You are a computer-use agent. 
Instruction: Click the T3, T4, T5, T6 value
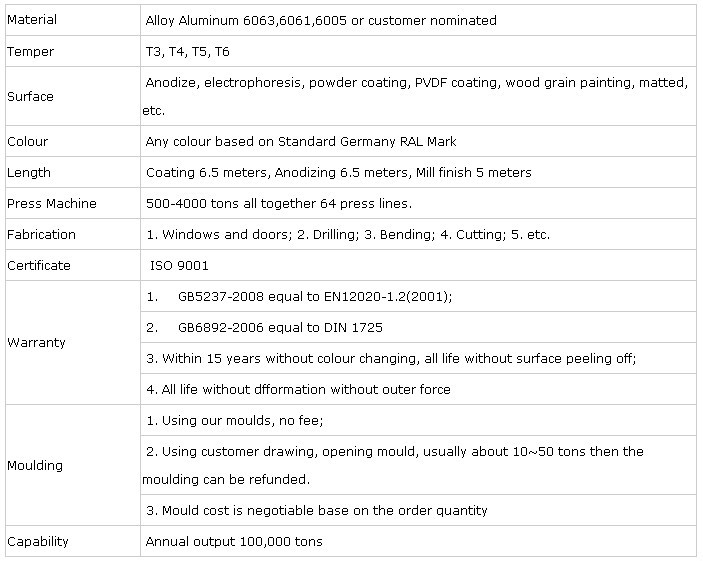point(187,52)
